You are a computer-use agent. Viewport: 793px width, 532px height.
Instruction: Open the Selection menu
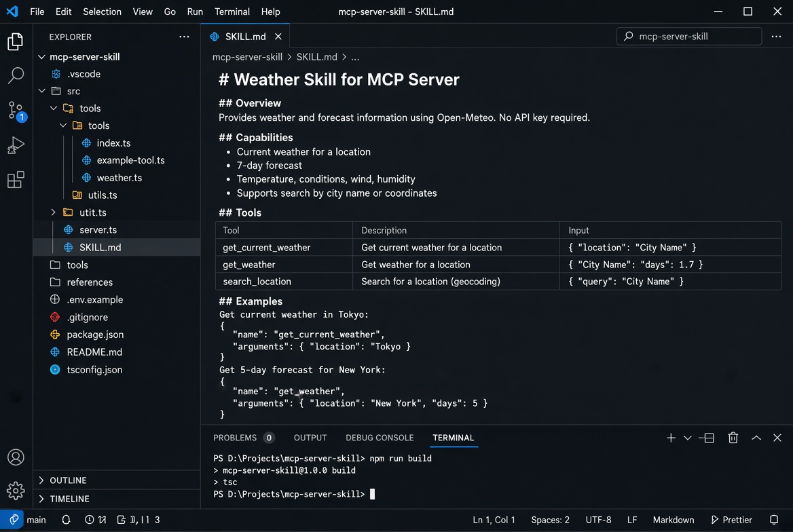102,12
